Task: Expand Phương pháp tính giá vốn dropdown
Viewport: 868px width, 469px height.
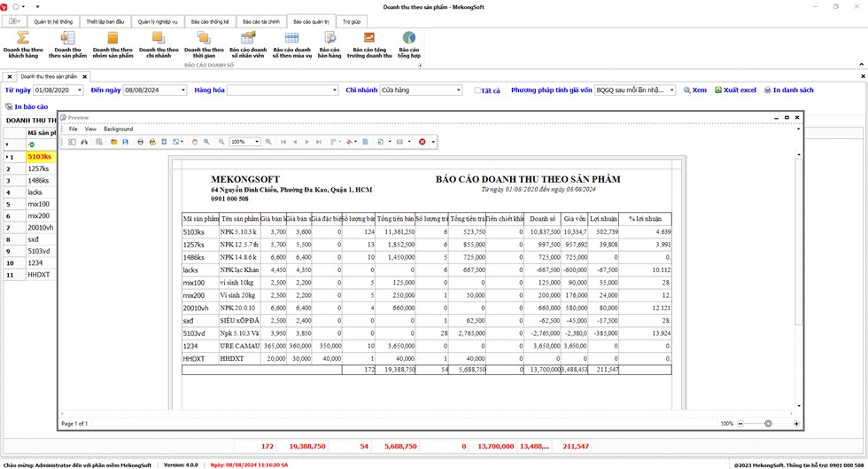Action: (x=672, y=90)
